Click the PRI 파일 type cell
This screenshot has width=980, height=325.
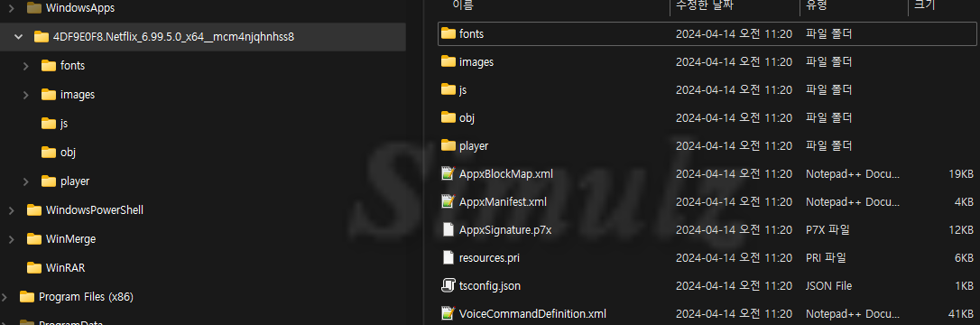pyautogui.click(x=827, y=257)
